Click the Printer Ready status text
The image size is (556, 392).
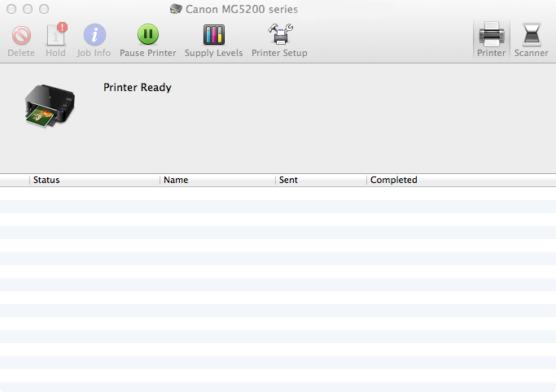[138, 88]
